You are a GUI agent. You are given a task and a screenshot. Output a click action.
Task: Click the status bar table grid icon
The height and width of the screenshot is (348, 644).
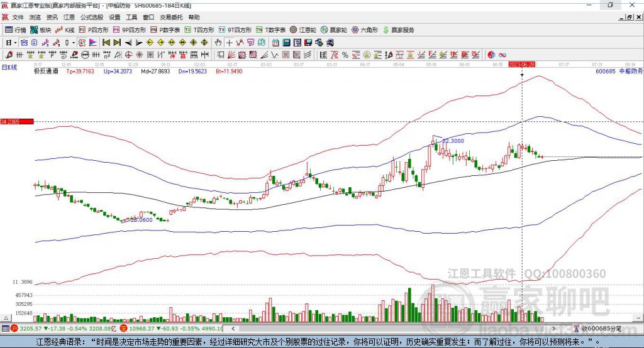[5, 329]
